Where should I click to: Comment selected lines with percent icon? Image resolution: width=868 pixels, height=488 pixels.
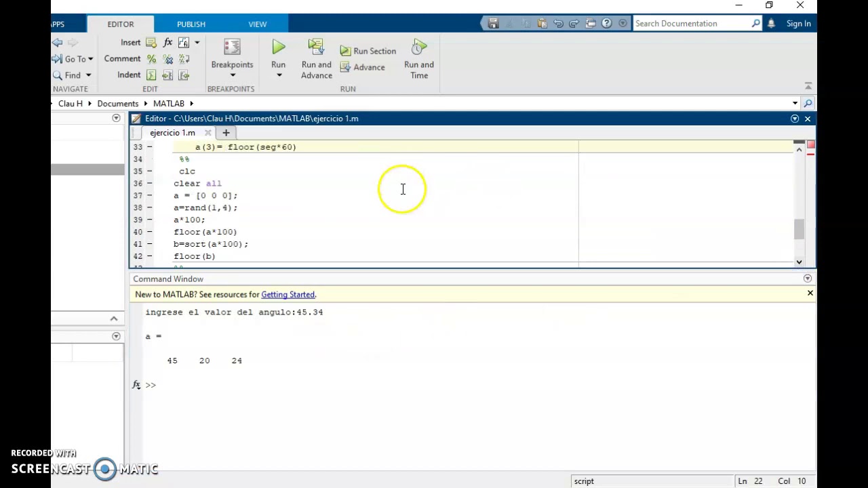click(x=151, y=59)
